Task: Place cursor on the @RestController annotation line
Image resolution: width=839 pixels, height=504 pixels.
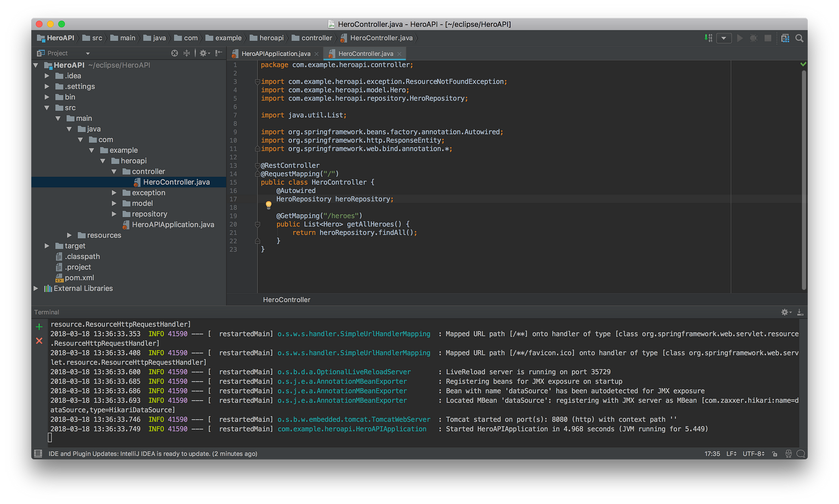Action: (290, 166)
